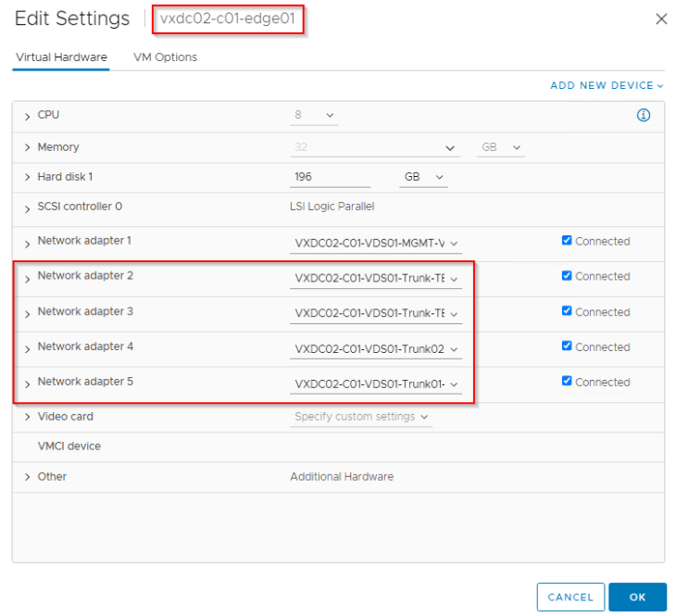Expand Network adapter 3 settings

click(x=27, y=314)
